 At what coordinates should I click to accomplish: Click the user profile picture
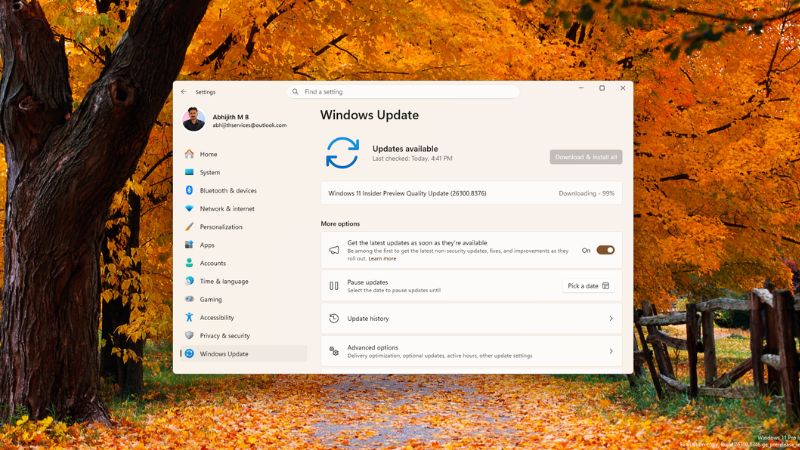[x=194, y=119]
